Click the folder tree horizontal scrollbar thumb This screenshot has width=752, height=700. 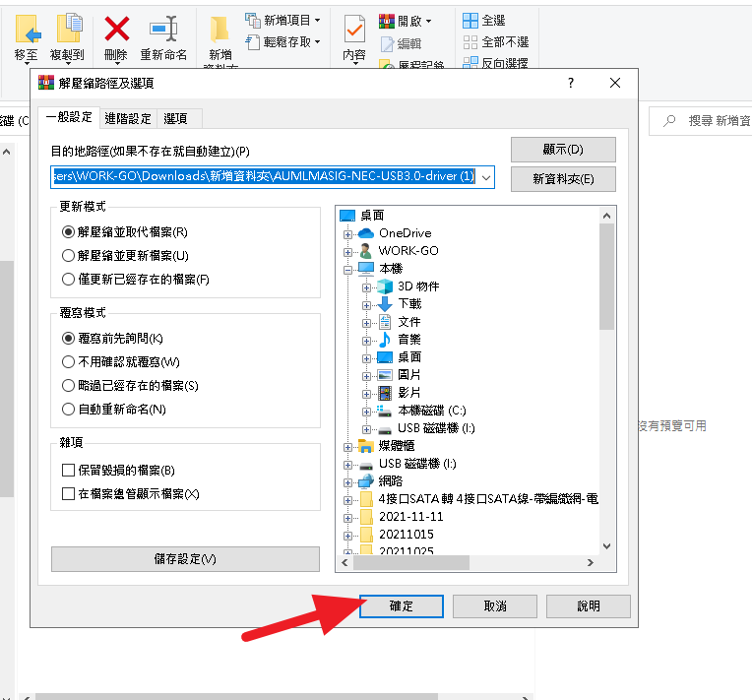[411, 562]
